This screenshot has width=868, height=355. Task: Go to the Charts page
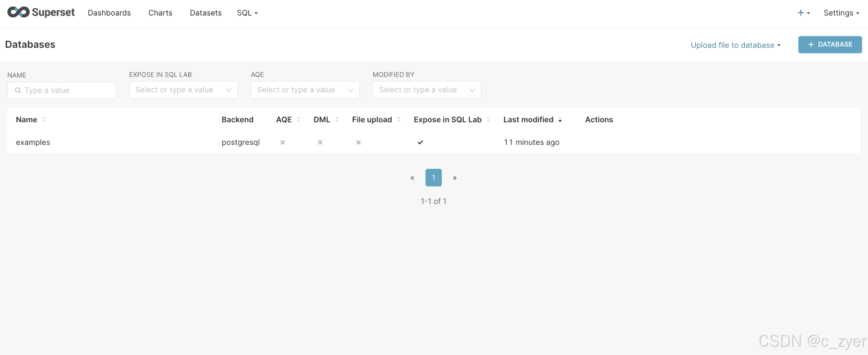point(160,13)
